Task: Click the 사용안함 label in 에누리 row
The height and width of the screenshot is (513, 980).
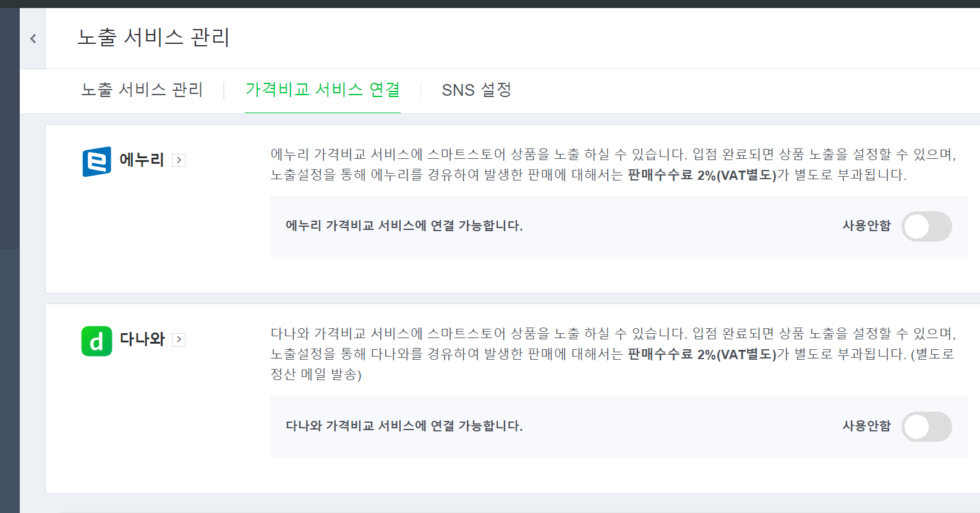Action: click(867, 226)
